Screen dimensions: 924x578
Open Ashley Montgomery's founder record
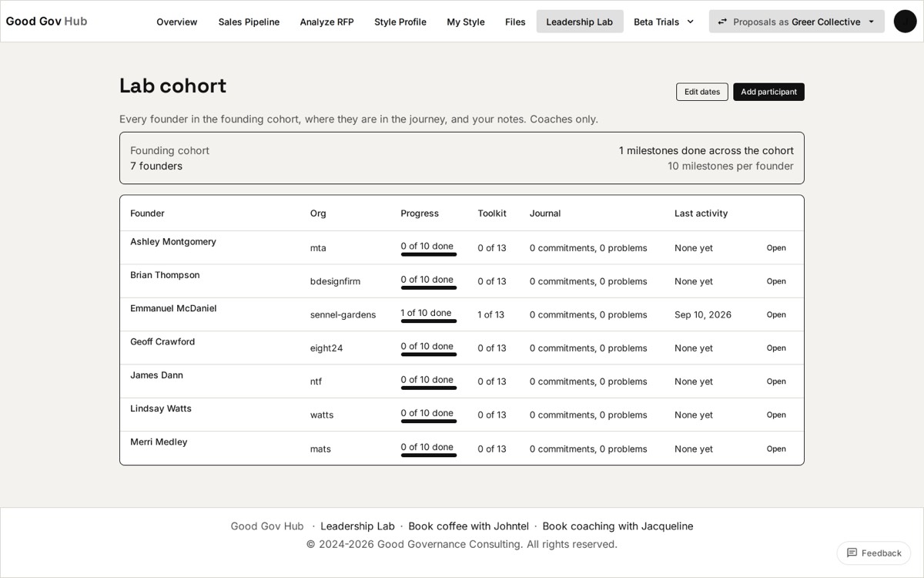click(776, 248)
